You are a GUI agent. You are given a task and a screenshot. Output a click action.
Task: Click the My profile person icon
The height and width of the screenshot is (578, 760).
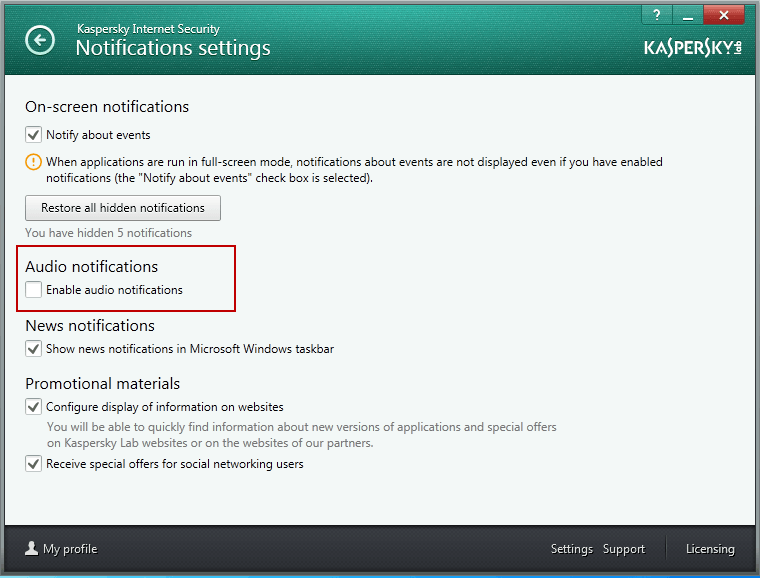(x=32, y=548)
